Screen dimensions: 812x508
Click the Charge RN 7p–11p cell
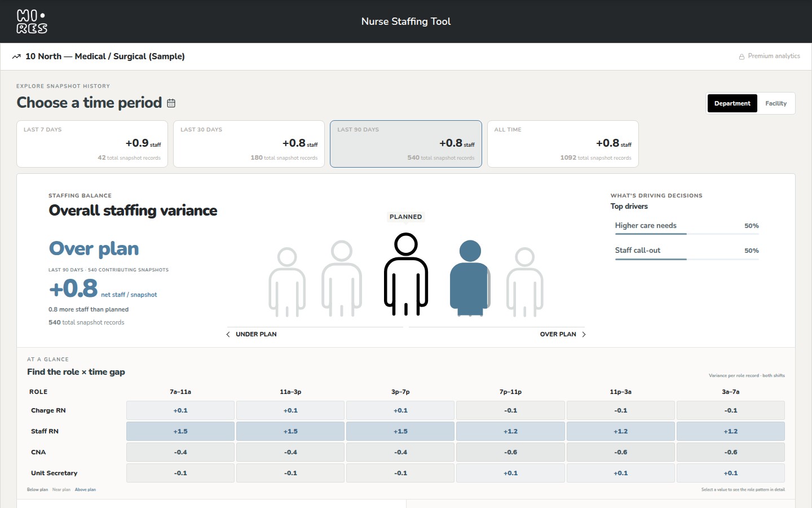[x=510, y=410]
